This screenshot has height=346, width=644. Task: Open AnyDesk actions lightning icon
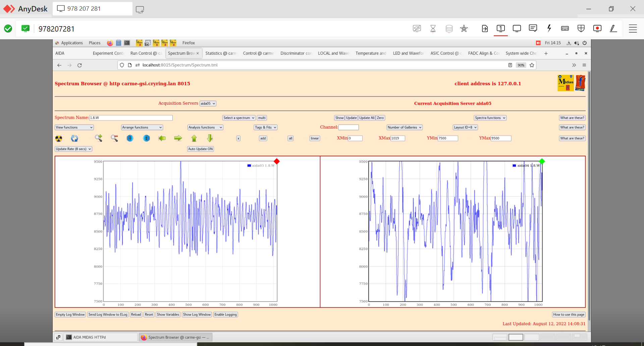[549, 29]
